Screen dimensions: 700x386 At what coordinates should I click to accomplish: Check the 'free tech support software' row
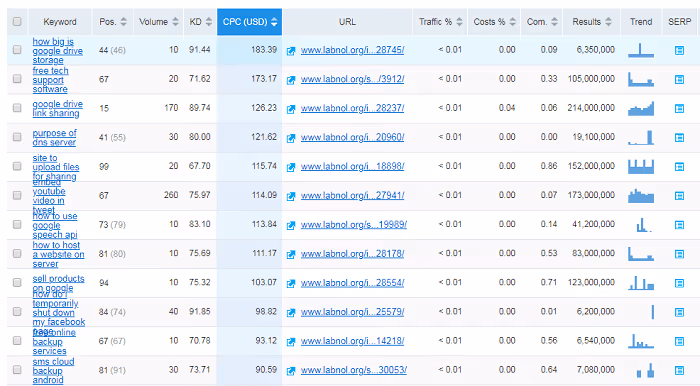17,79
